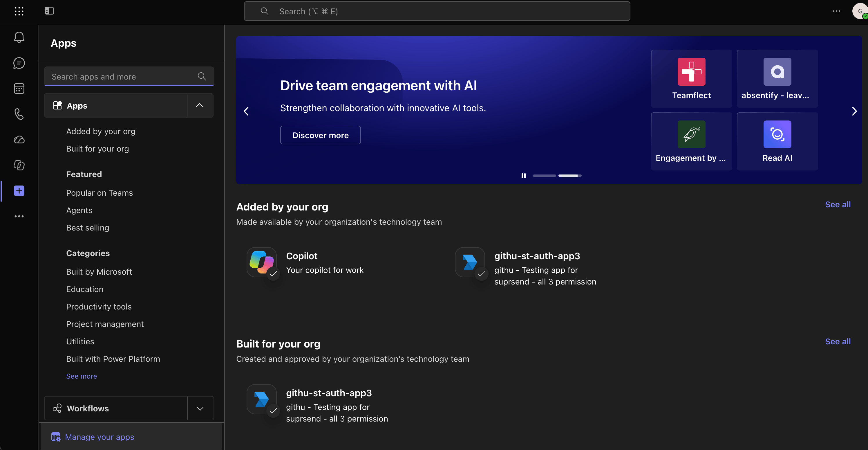
Task: Open Copilot app title text
Action: tap(302, 256)
